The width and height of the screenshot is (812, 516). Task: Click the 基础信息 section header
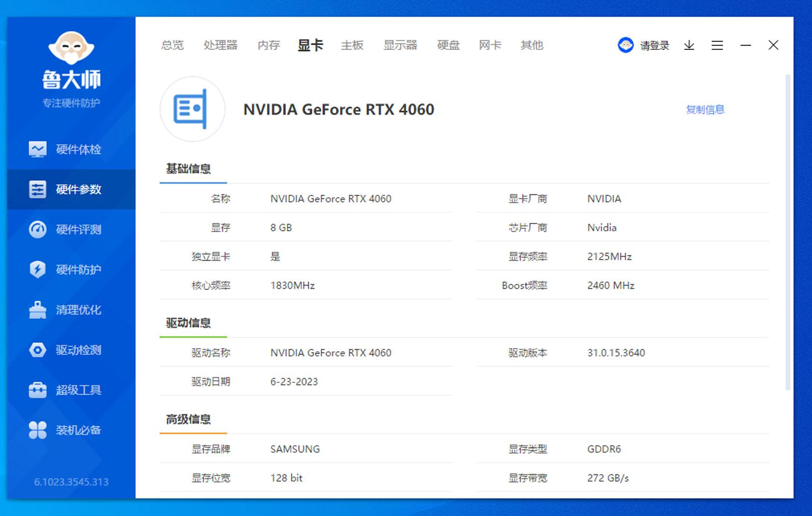pos(188,169)
